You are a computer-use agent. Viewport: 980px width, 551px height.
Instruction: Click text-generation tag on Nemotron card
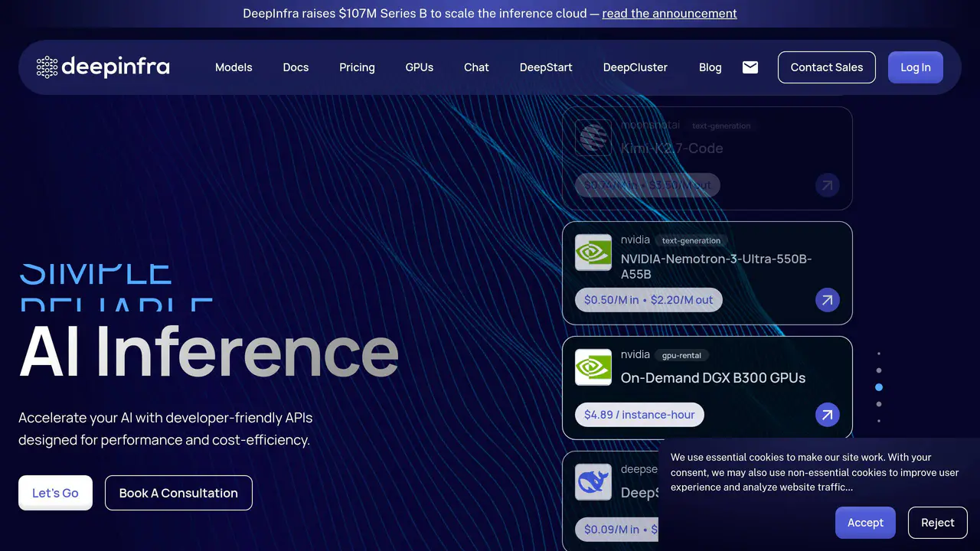691,240
